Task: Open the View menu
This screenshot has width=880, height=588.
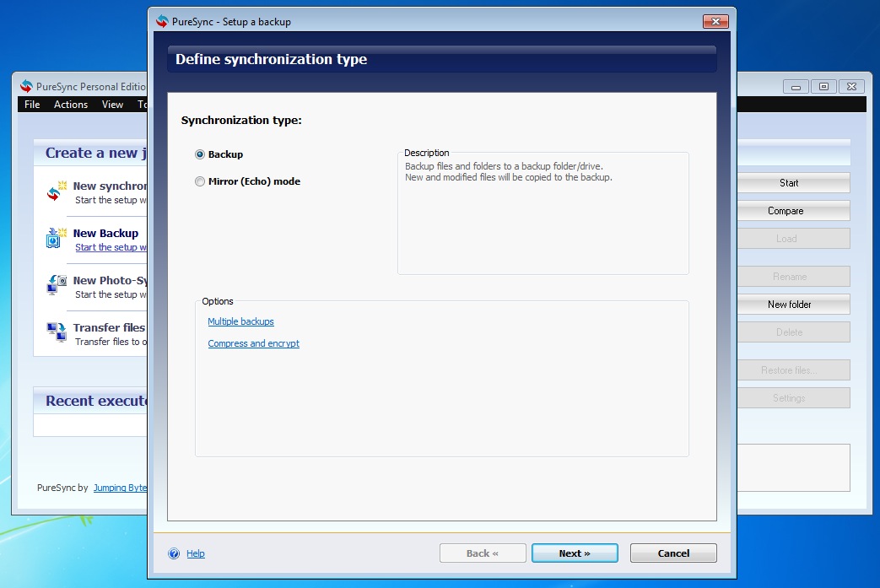Action: tap(112, 105)
